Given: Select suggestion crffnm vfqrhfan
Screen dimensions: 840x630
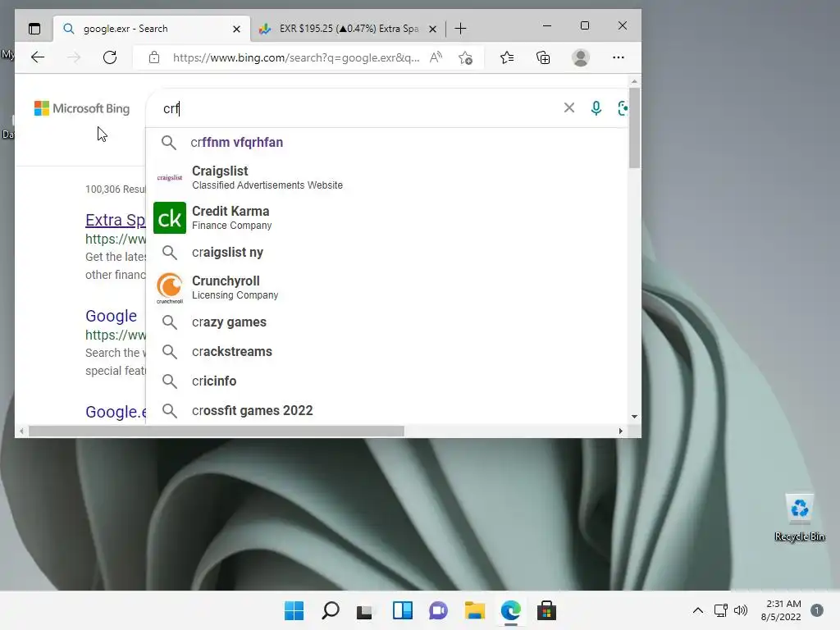Looking at the screenshot, I should (387, 142).
